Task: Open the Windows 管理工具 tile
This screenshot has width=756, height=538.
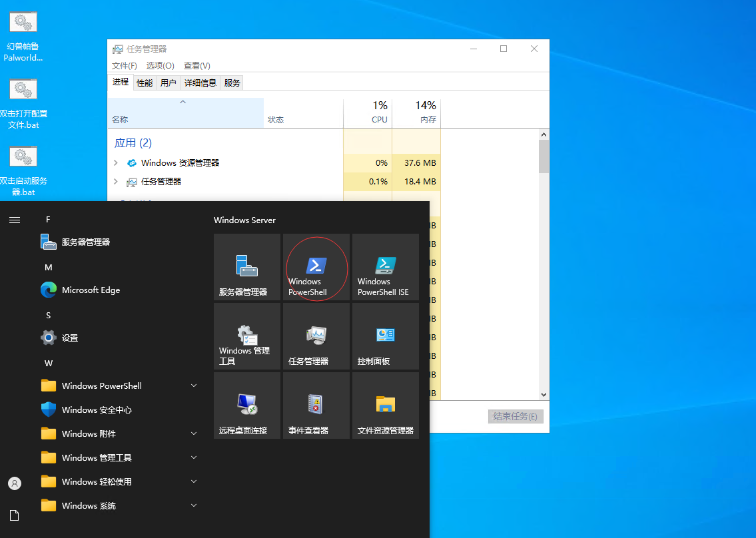Action: click(x=247, y=336)
